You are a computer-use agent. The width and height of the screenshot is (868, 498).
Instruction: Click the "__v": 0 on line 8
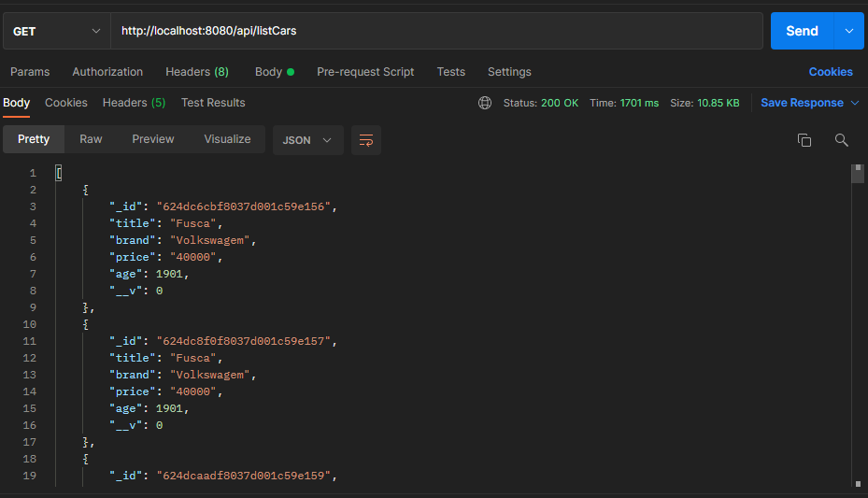click(135, 292)
